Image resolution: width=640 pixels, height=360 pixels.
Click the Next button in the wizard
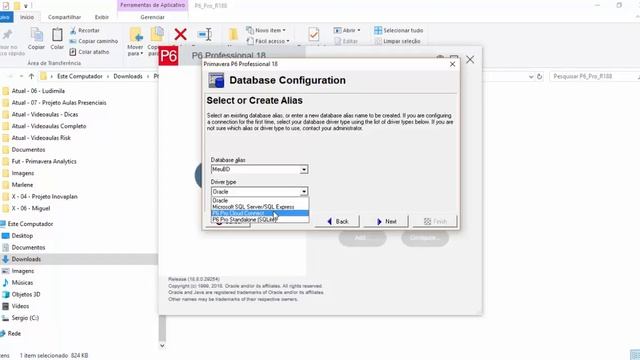(x=386, y=221)
